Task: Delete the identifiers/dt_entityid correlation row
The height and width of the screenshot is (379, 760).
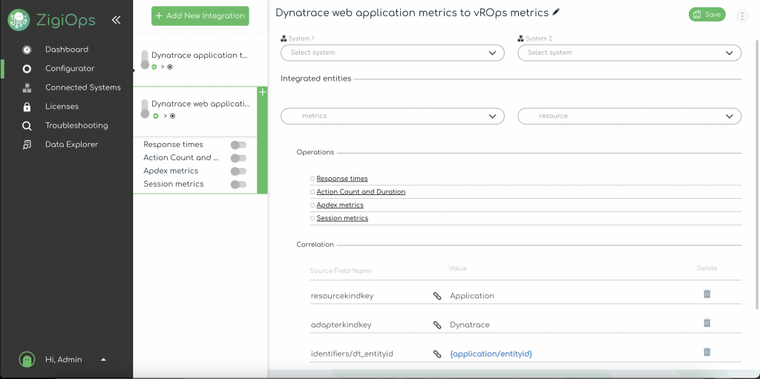Action: point(707,352)
